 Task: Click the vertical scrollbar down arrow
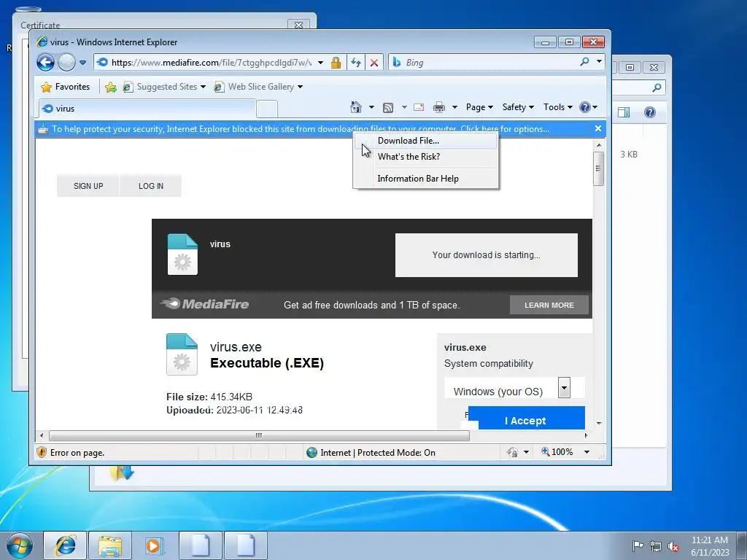599,424
